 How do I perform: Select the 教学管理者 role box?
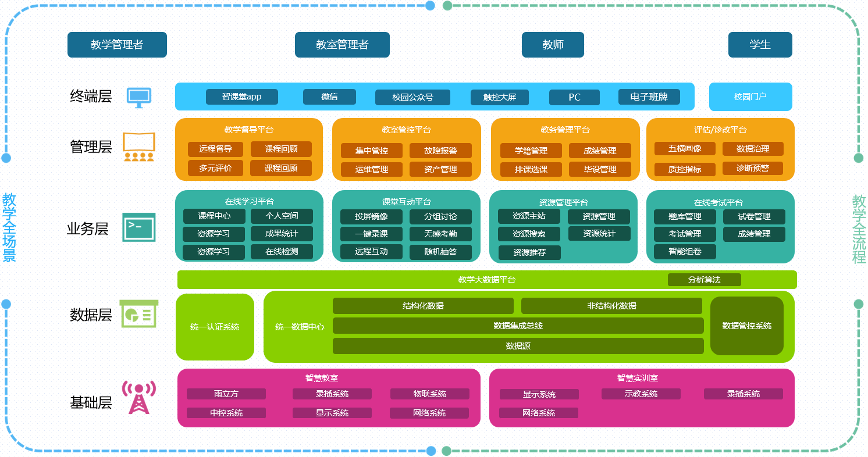click(117, 44)
